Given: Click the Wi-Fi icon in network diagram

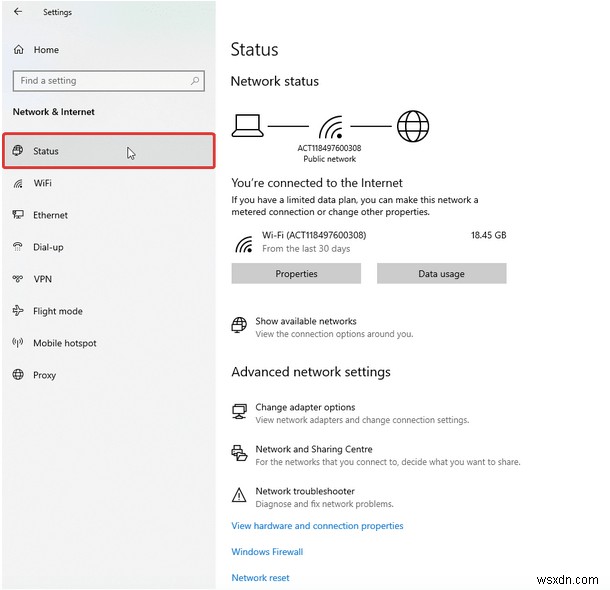Looking at the screenshot, I should click(331, 127).
